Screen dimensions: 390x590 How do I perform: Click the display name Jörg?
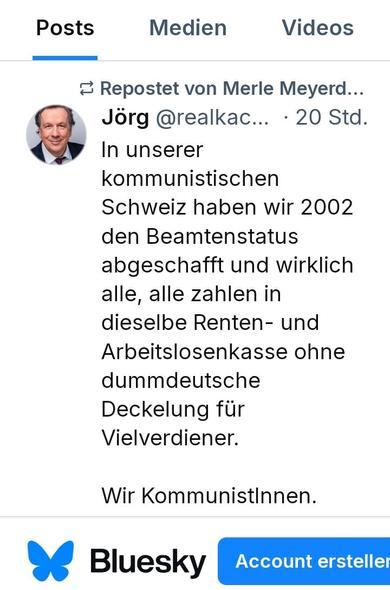pos(125,118)
